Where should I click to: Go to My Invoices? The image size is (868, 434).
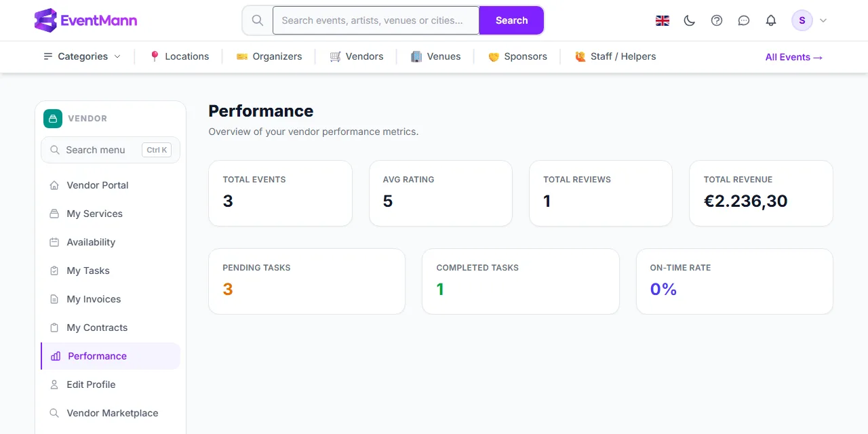coord(111,299)
